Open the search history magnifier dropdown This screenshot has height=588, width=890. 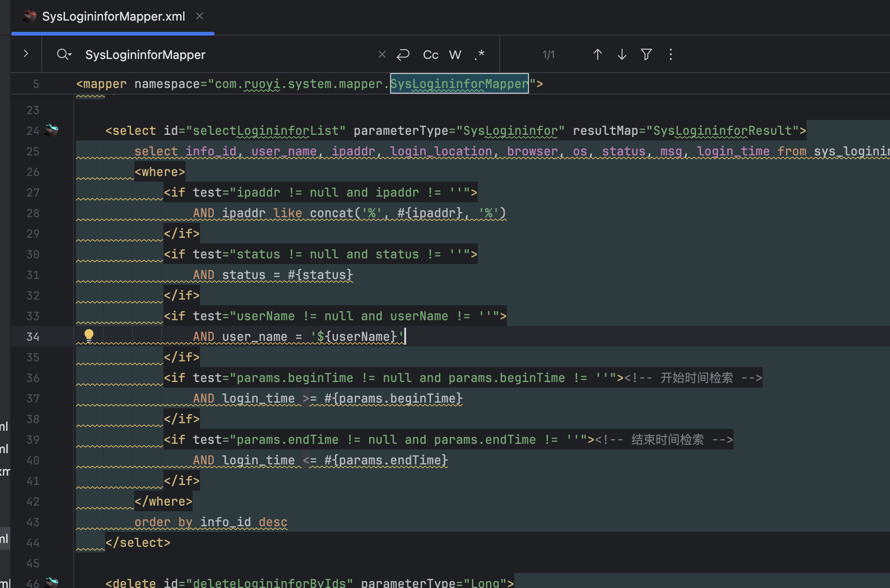click(x=64, y=55)
